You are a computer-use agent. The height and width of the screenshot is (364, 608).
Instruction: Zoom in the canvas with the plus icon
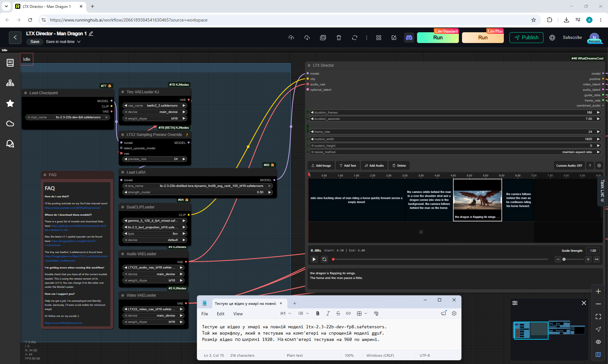(598, 291)
